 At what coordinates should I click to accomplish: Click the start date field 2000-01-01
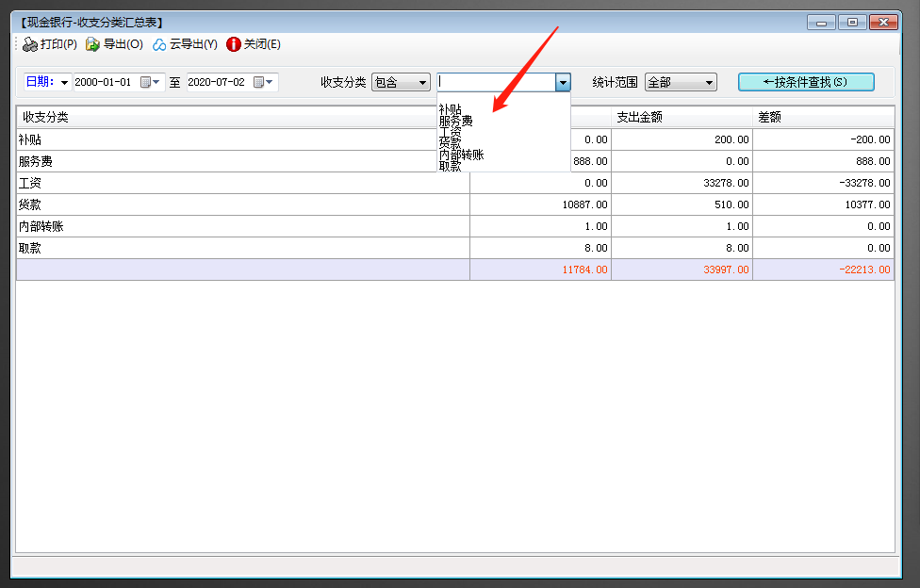tap(104, 83)
